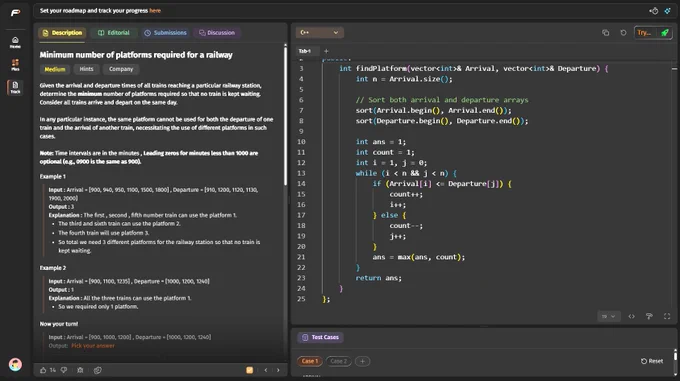Report a bug with the bug icon

click(80, 370)
